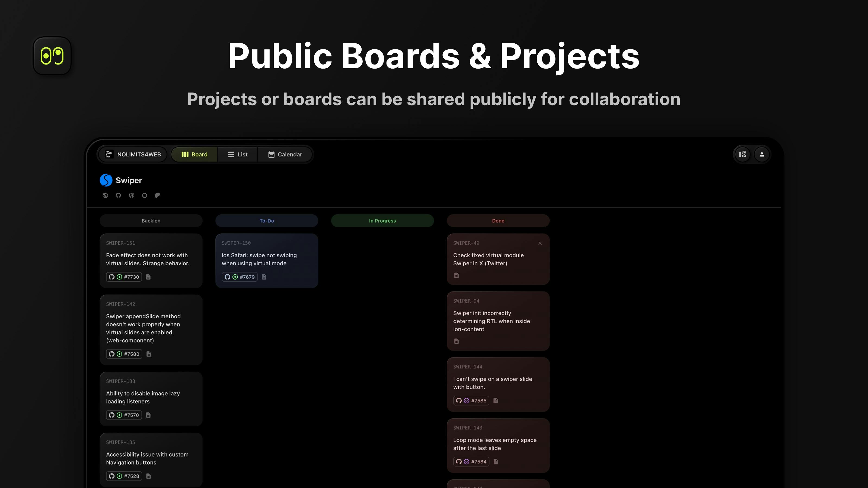Open "Loop mode leaves empty space" card title
Screen dimensions: 868x488
click(x=495, y=444)
